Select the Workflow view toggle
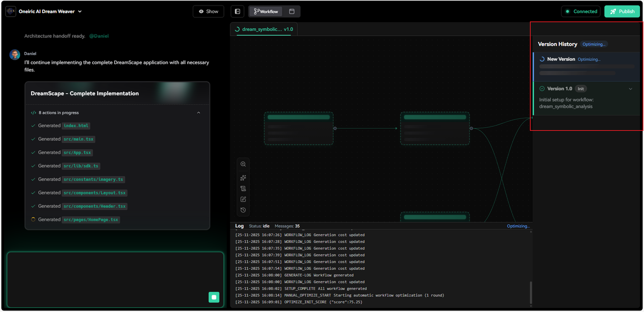The width and height of the screenshot is (644, 312). coord(266,12)
